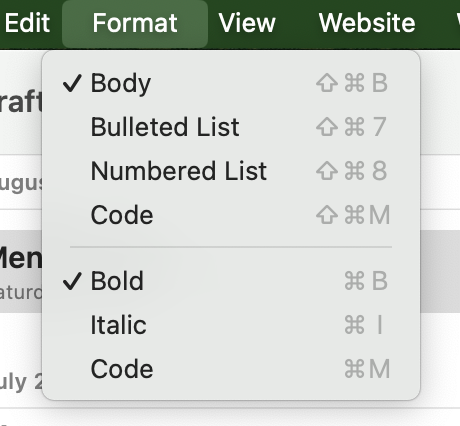The image size is (460, 426).
Task: Click the Shift-Command-M shortcut glyph
Action: coord(353,215)
